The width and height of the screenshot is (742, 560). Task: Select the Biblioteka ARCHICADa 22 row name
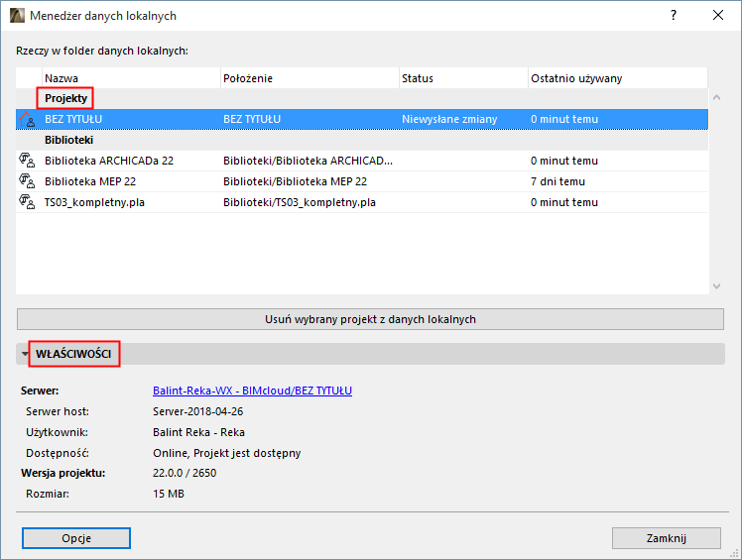point(109,161)
